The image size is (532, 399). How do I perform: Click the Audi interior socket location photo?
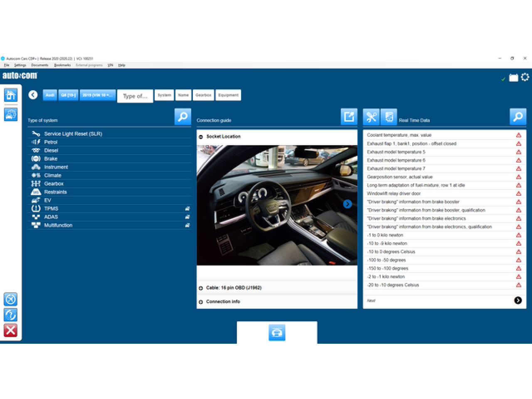pyautogui.click(x=277, y=205)
